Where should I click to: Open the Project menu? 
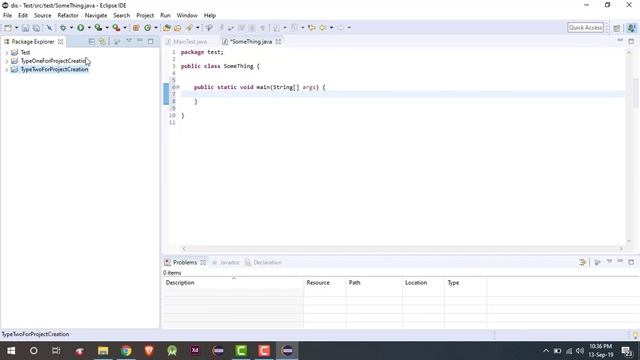pos(145,15)
